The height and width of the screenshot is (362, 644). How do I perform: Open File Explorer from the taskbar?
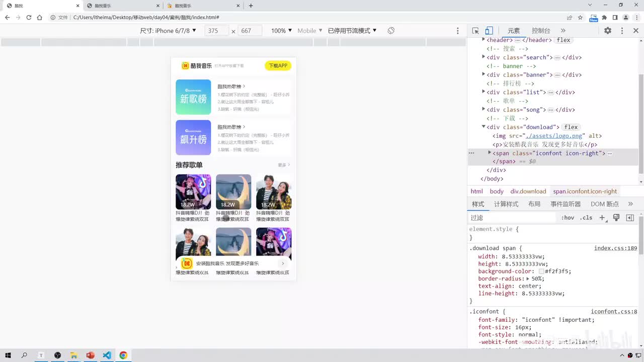(73, 355)
